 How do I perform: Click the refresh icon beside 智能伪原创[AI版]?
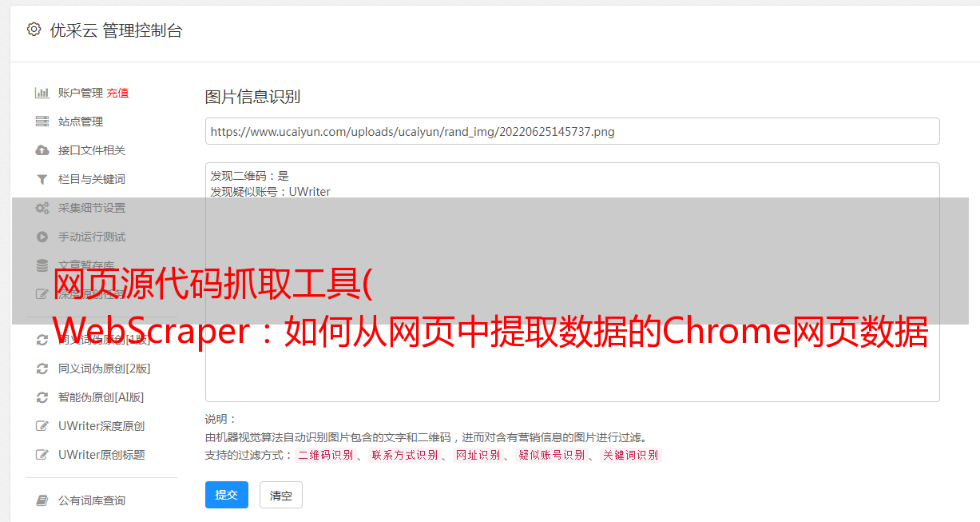click(42, 397)
